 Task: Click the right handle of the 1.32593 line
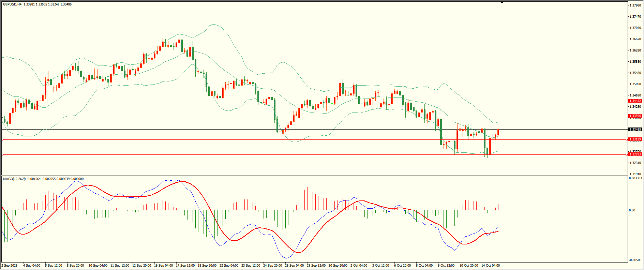pos(627,154)
